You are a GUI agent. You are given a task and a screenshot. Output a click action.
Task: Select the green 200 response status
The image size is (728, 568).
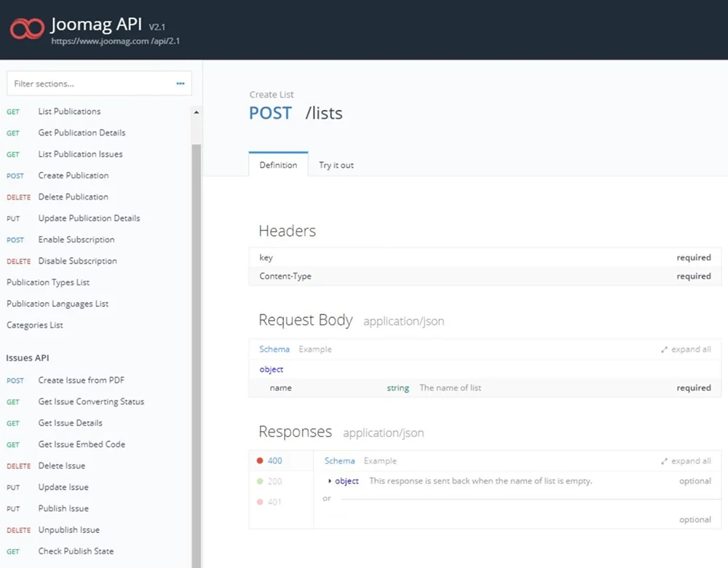[x=269, y=481]
